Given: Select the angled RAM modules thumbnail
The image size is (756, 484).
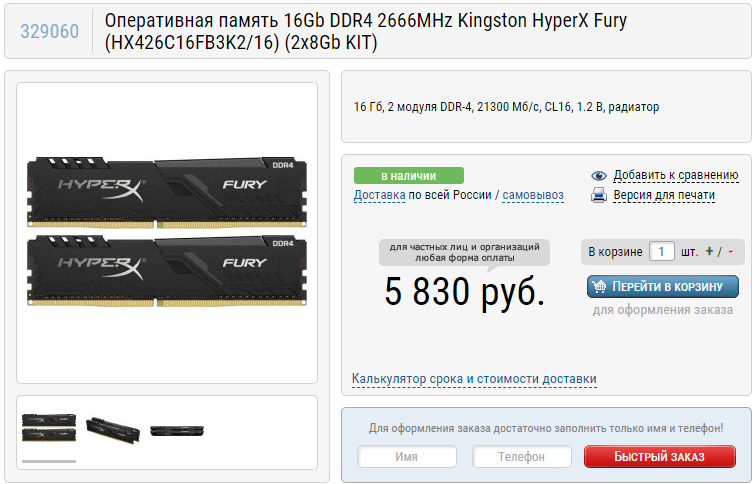Looking at the screenshot, I should 113,430.
